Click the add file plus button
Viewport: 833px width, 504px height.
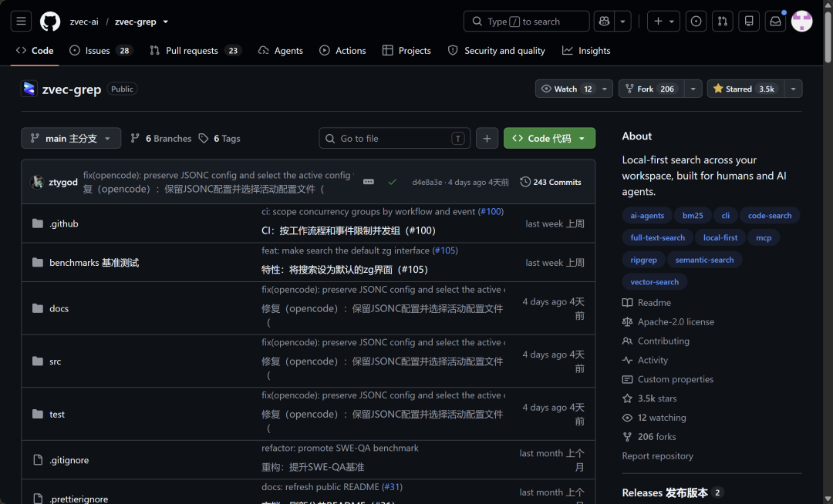tap(487, 138)
